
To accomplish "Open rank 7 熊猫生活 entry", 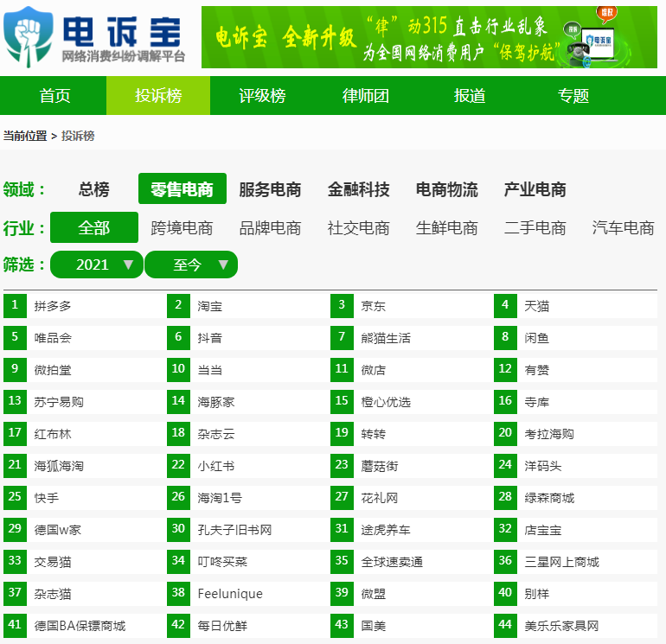I will coord(412,338).
